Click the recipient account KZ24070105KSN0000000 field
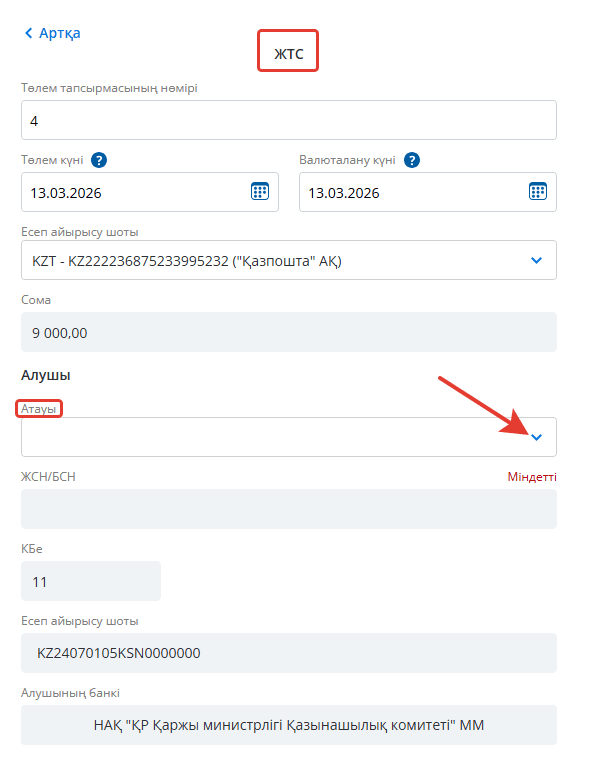 coord(289,653)
